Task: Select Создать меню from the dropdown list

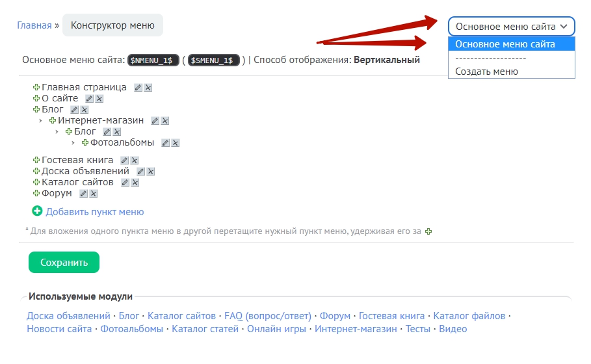Action: (486, 71)
